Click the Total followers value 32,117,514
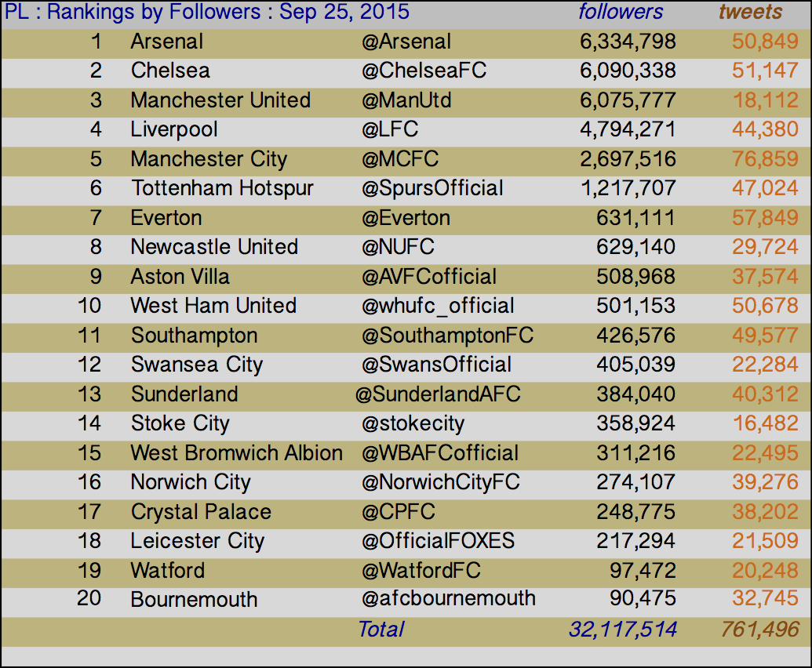812x668 pixels. [x=622, y=630]
